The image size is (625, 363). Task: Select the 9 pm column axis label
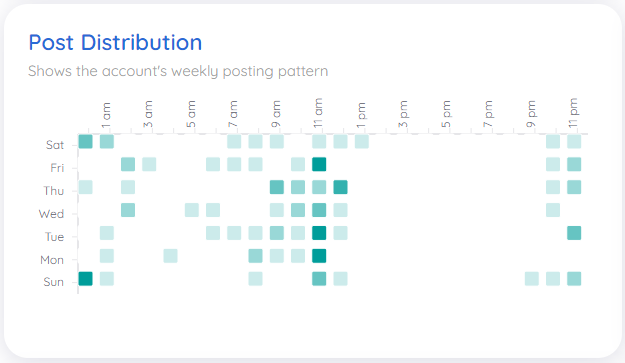(531, 114)
